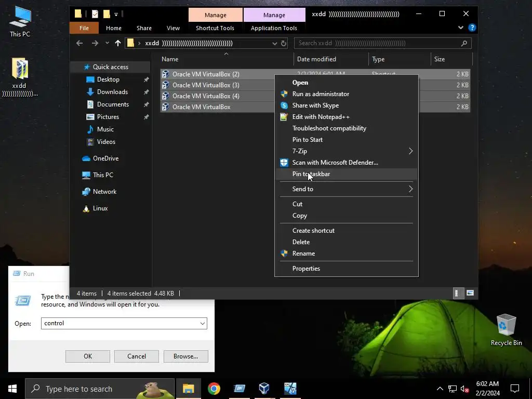The height and width of the screenshot is (399, 532).
Task: Open Network in the navigation pane
Action: tap(104, 192)
